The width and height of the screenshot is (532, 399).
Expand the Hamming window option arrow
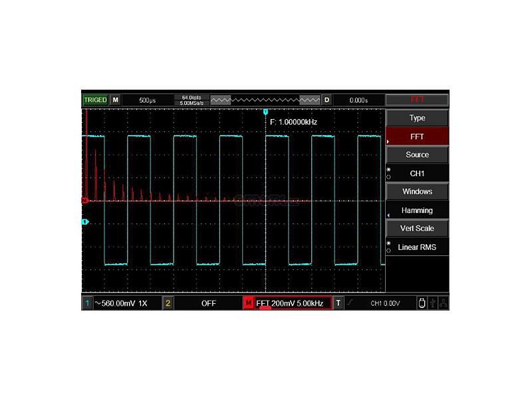(x=388, y=215)
